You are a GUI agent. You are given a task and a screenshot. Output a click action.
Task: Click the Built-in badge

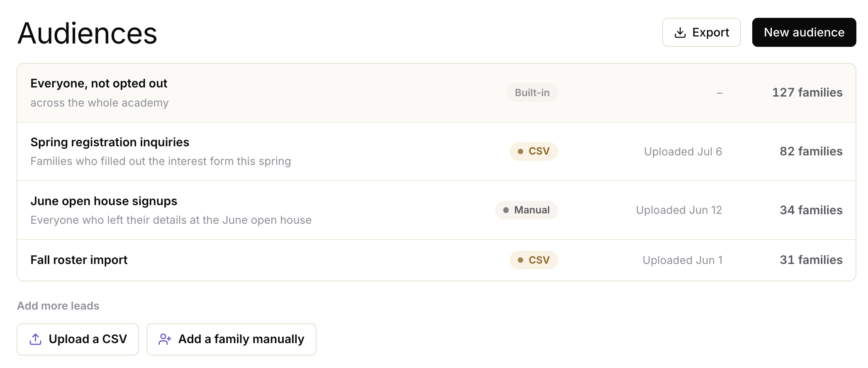(x=532, y=93)
